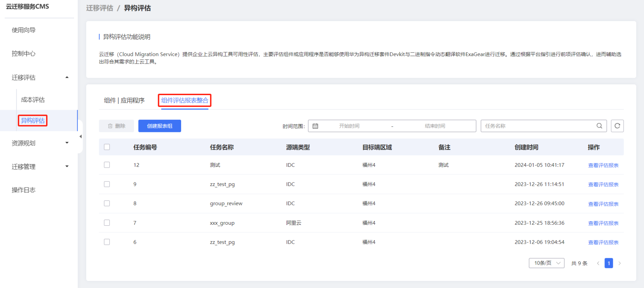View evaluation report for task 6
The image size is (644, 288).
[603, 242]
